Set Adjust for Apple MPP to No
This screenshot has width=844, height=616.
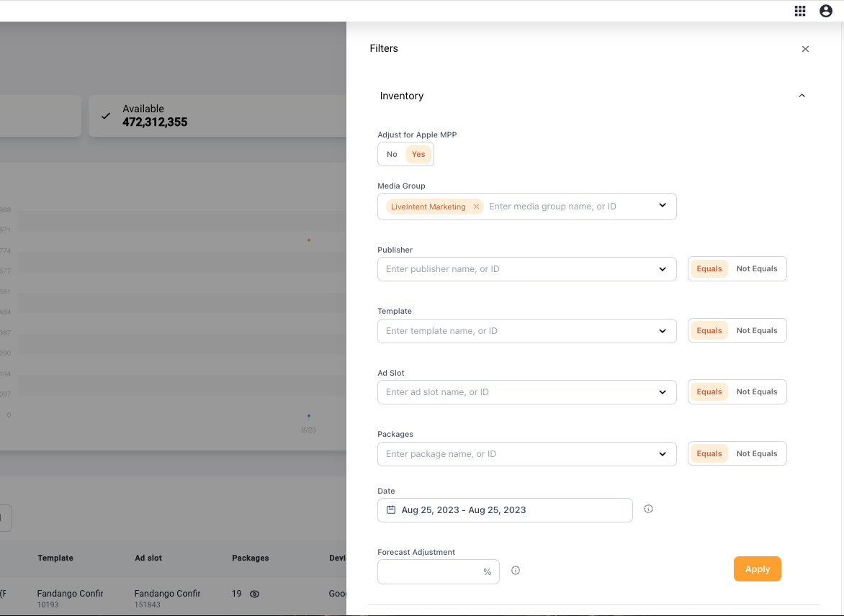point(392,154)
